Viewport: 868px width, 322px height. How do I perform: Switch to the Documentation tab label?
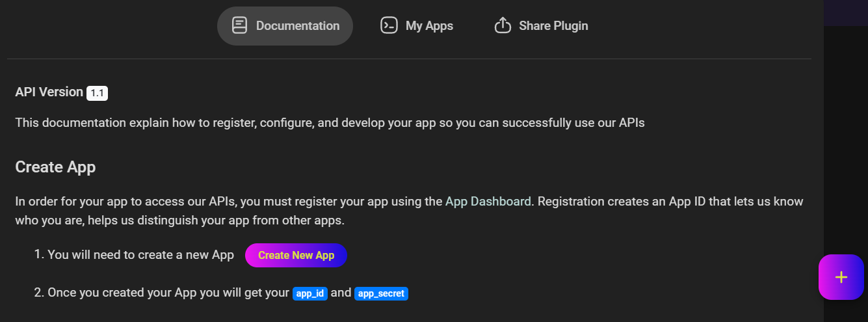[298, 26]
